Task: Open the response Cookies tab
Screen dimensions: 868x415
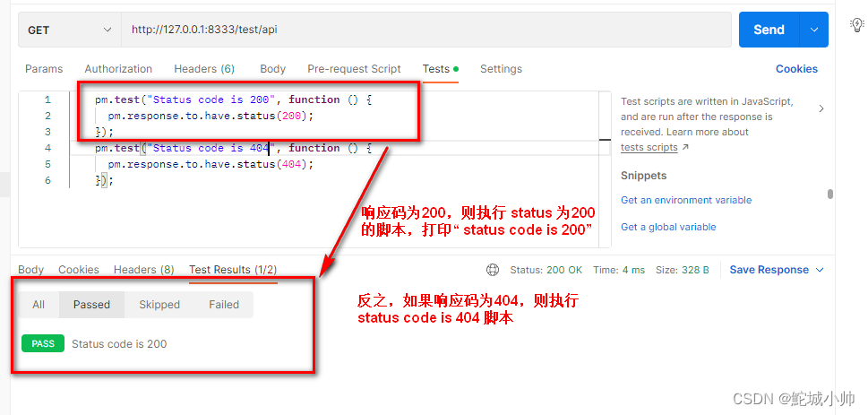Action: 79,269
